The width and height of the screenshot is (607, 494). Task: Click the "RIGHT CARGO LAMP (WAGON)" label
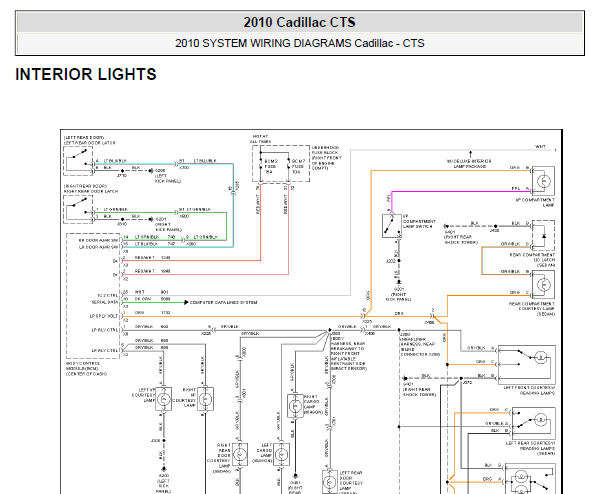click(x=313, y=404)
